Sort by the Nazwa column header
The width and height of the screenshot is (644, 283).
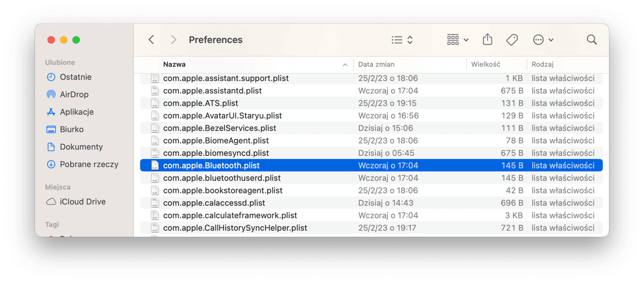pyautogui.click(x=174, y=64)
